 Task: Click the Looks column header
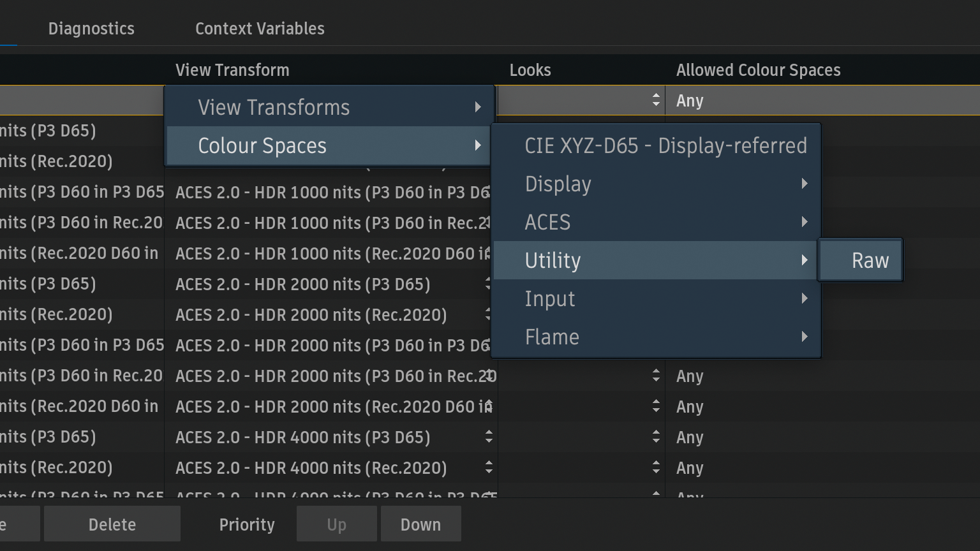pyautogui.click(x=530, y=70)
